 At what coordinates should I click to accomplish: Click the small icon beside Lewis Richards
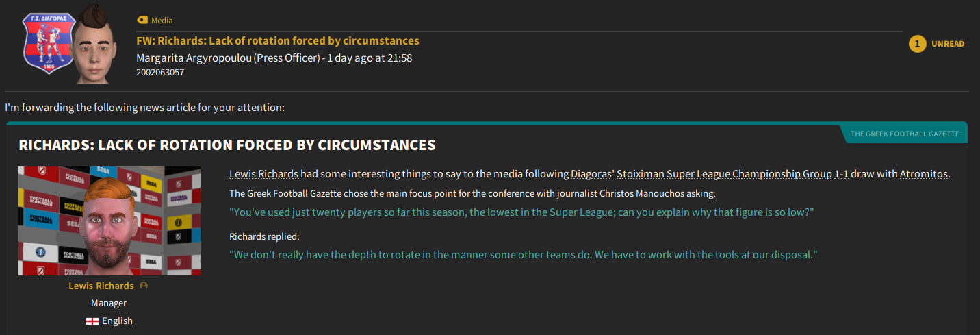tap(144, 286)
